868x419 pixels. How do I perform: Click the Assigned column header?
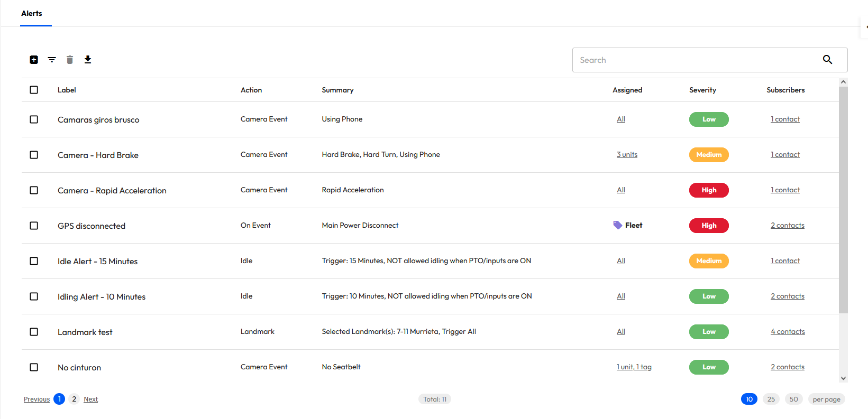627,90
